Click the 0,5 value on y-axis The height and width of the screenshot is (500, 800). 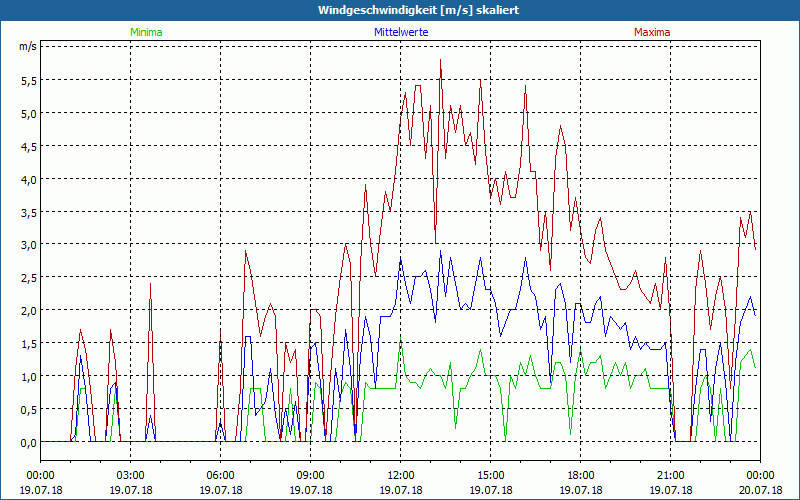pos(28,410)
